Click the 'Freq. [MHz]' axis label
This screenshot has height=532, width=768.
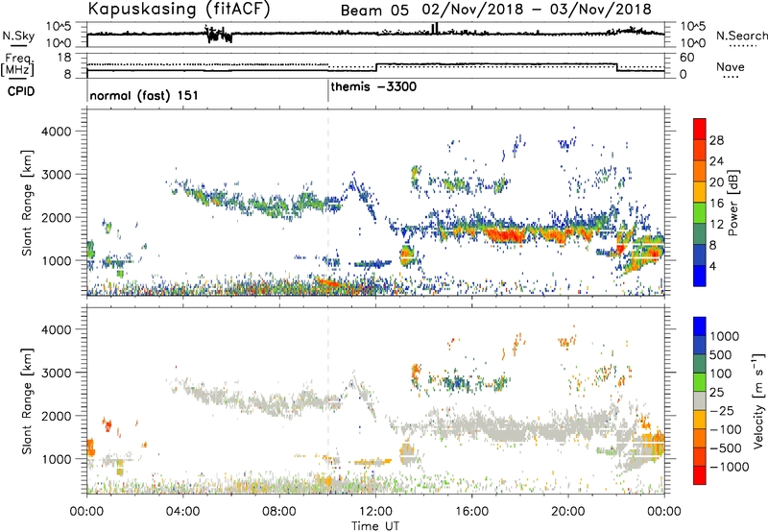point(18,64)
